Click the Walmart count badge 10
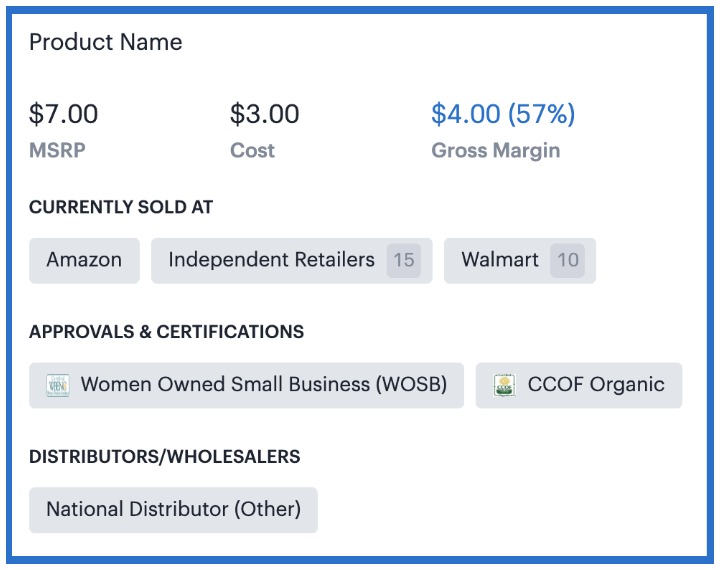 pos(568,260)
